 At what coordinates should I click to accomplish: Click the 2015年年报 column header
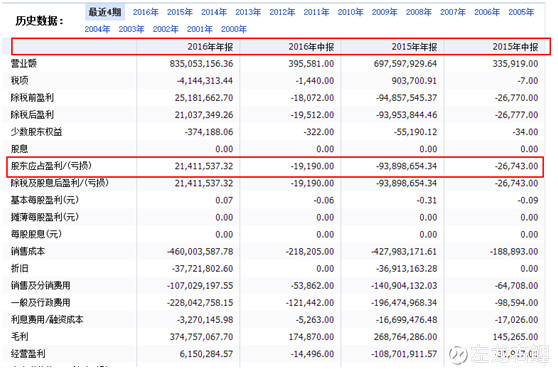[414, 47]
